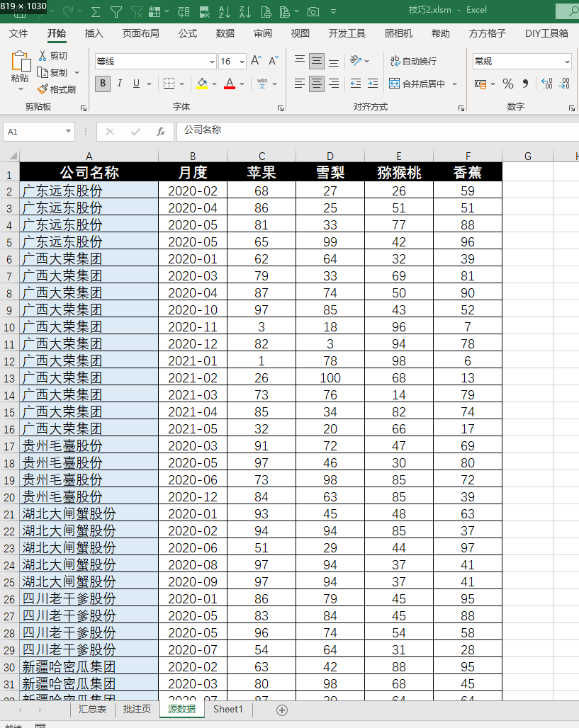The width and height of the screenshot is (579, 728).
Task: Click the red Font Color button
Action: (230, 84)
